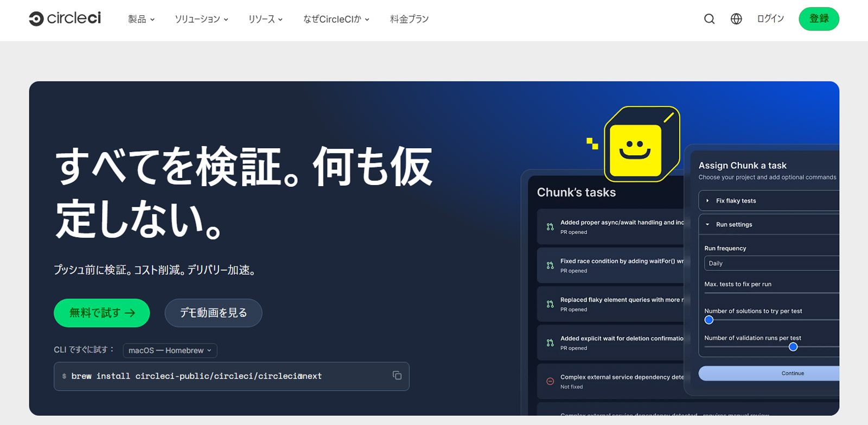Image resolution: width=868 pixels, height=425 pixels.
Task: Click 'Fixed race condition by adding waitFor()' text
Action: click(622, 261)
